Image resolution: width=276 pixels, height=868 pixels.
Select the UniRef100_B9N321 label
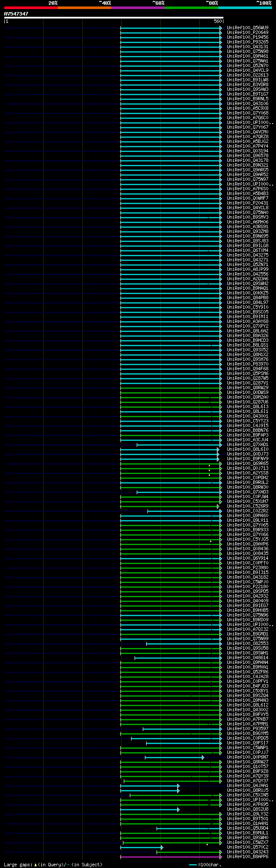click(248, 165)
